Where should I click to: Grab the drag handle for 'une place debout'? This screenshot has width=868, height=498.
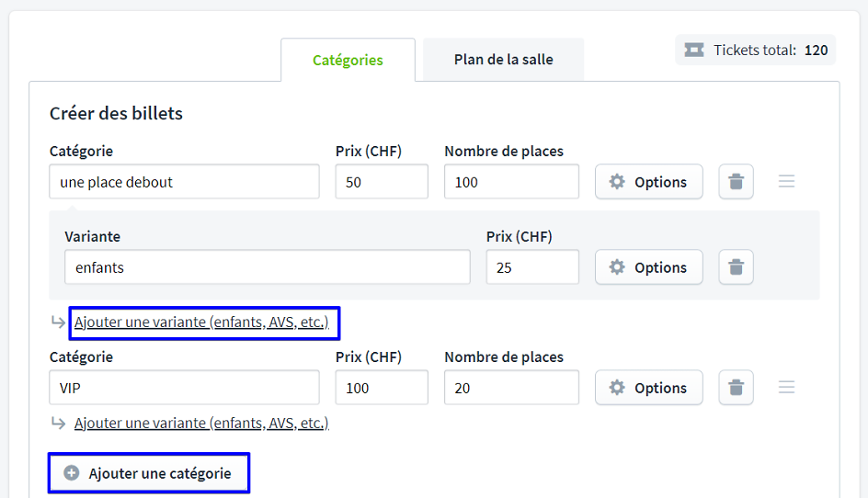coord(786,182)
